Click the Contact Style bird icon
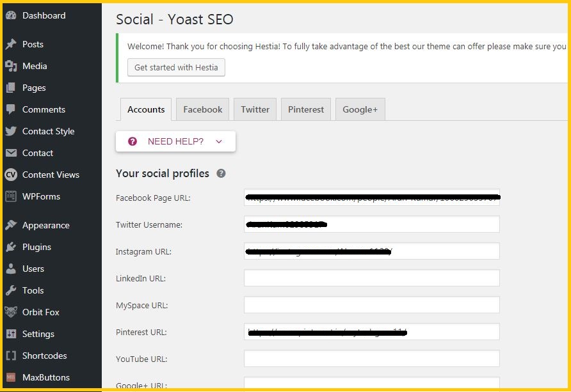The width and height of the screenshot is (571, 392). point(11,131)
